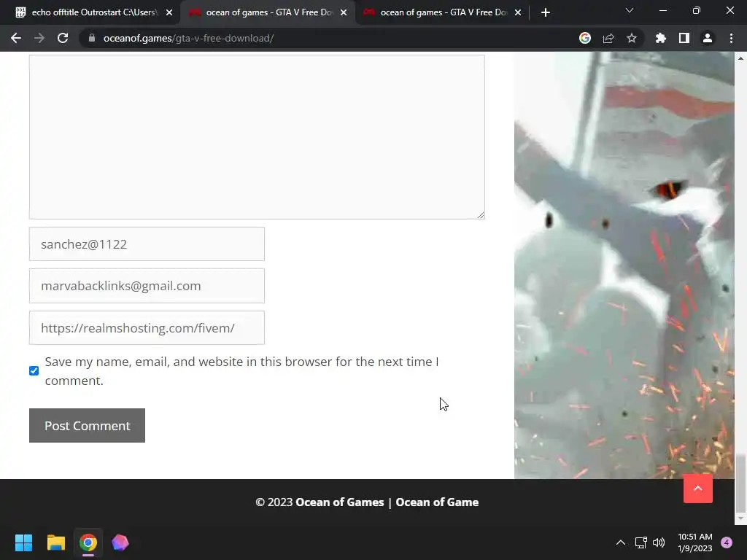Bookmark this tab with star icon
This screenshot has height=560, width=747.
click(x=632, y=38)
